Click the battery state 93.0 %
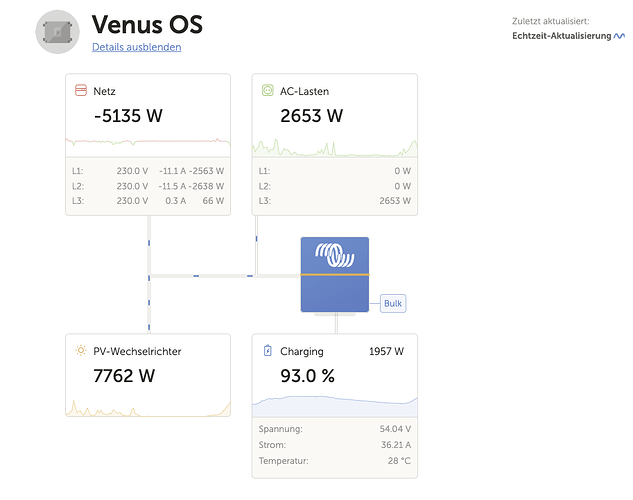The image size is (633, 500). [x=307, y=376]
